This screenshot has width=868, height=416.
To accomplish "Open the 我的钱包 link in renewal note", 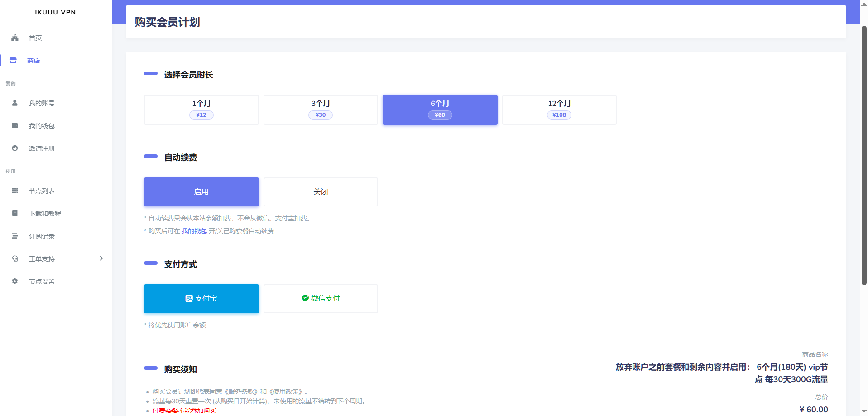I will point(194,231).
